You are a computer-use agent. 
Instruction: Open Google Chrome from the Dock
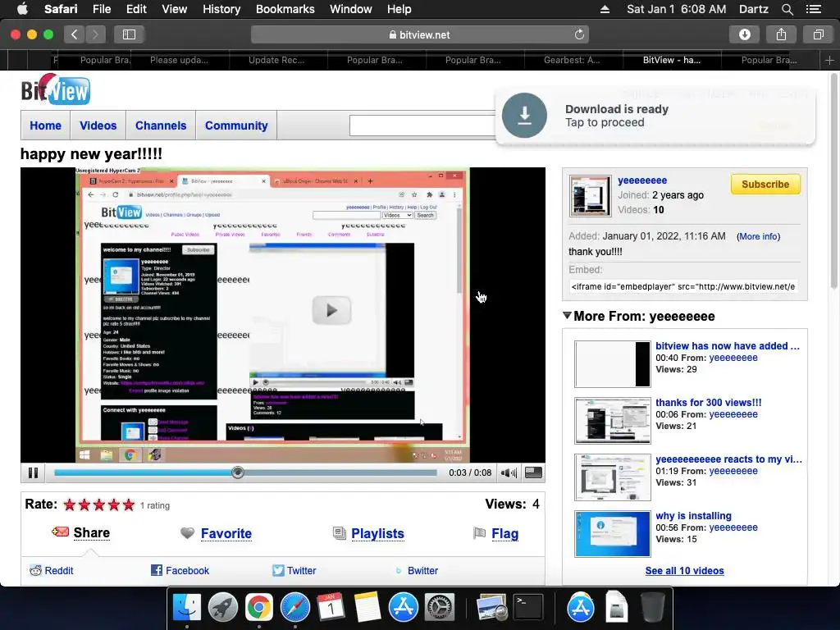coord(258,608)
